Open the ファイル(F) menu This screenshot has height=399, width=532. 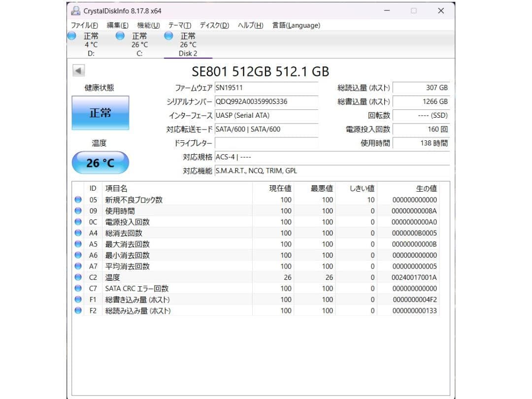coord(85,26)
